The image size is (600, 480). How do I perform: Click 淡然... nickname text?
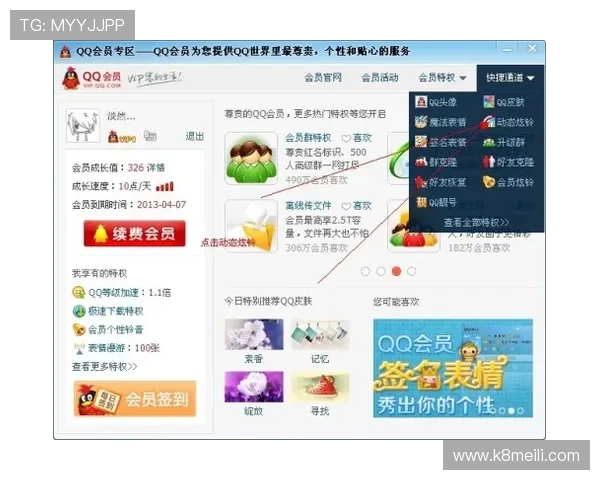(x=121, y=116)
